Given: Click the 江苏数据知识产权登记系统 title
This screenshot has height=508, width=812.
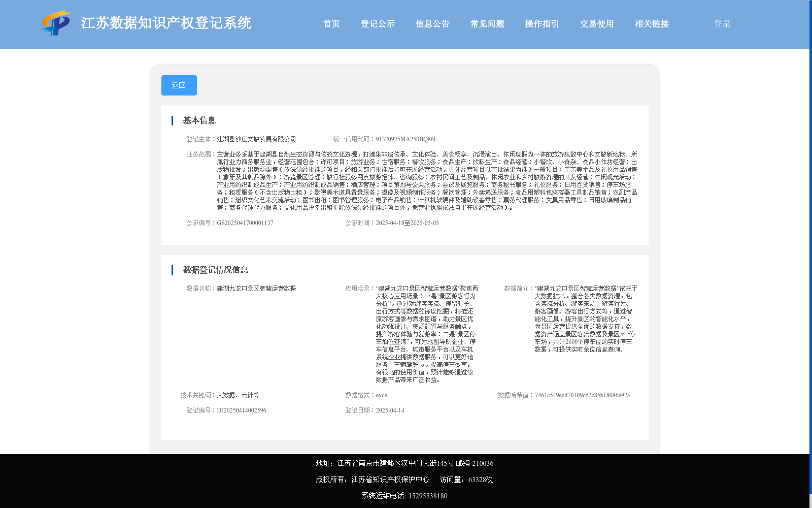Looking at the screenshot, I should tap(166, 23).
